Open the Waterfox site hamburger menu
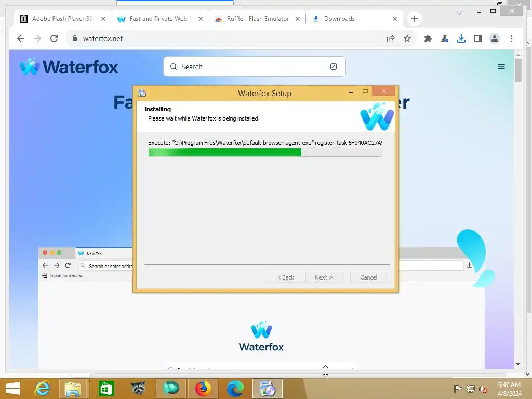 coord(501,66)
